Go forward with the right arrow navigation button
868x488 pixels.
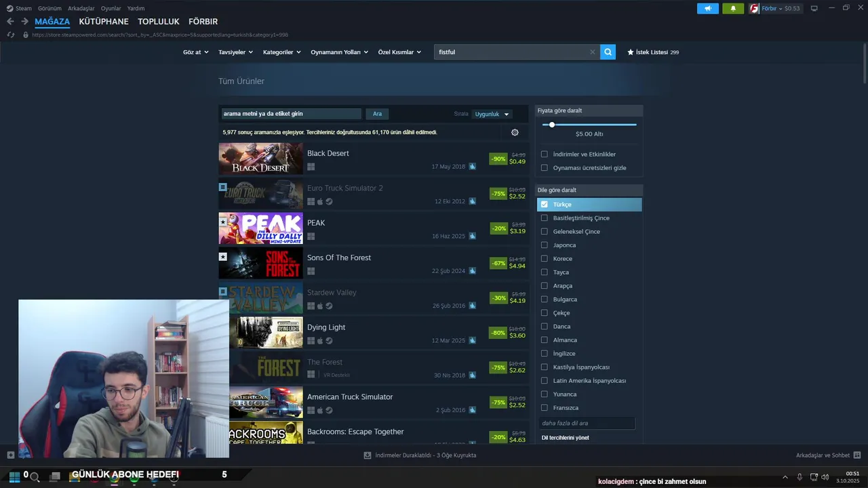[24, 22]
